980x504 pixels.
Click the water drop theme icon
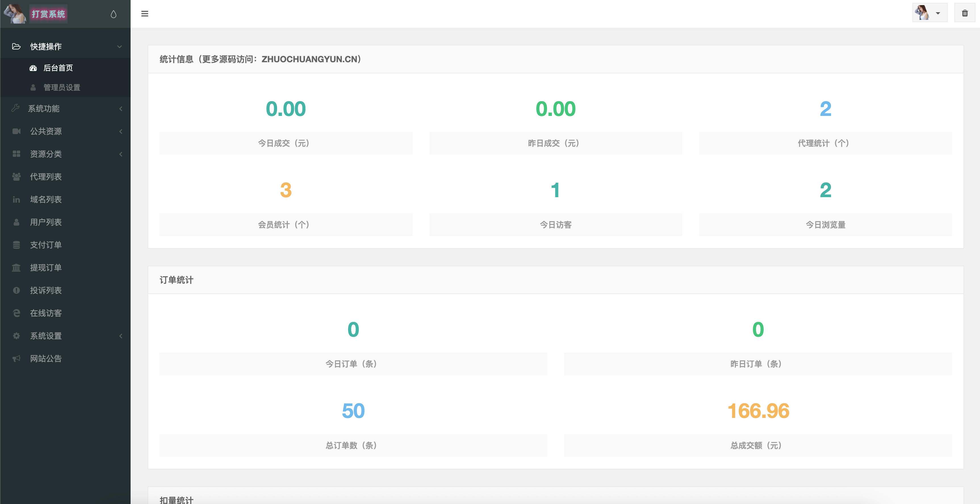(113, 14)
